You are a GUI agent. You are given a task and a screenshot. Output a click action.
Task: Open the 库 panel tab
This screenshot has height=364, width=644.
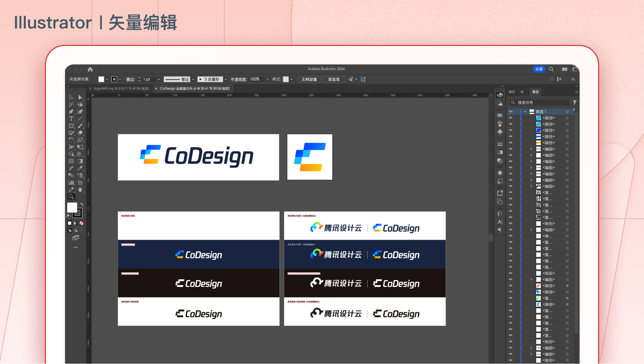[x=522, y=92]
